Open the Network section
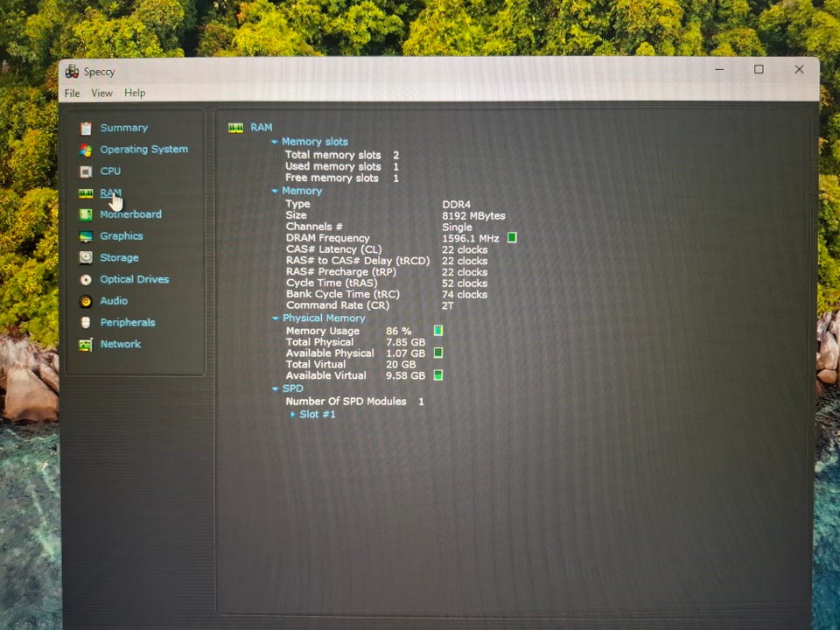 pos(121,344)
